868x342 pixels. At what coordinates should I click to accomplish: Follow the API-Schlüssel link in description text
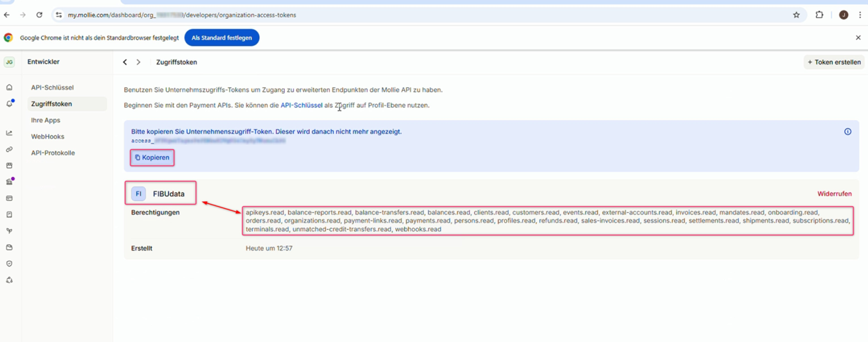click(301, 105)
